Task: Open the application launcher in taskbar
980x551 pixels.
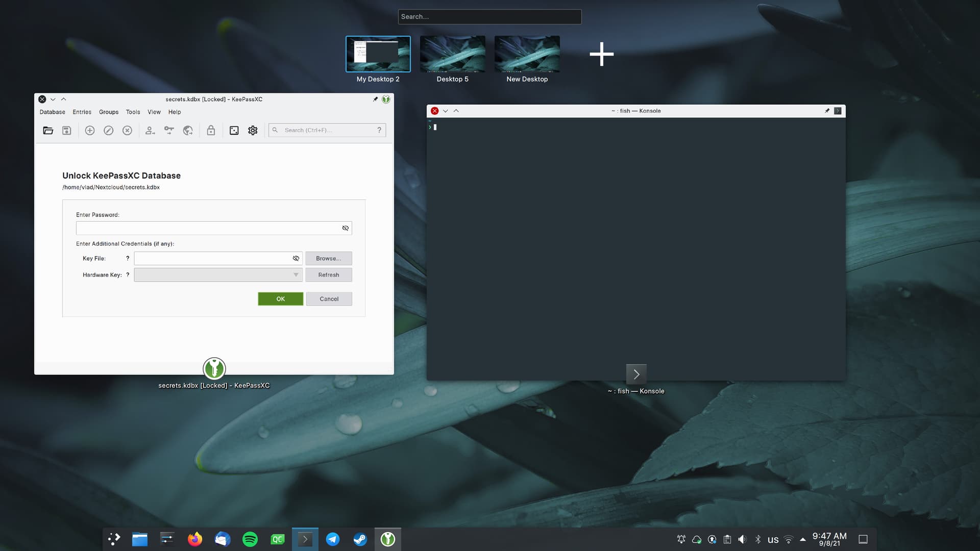Action: point(114,539)
